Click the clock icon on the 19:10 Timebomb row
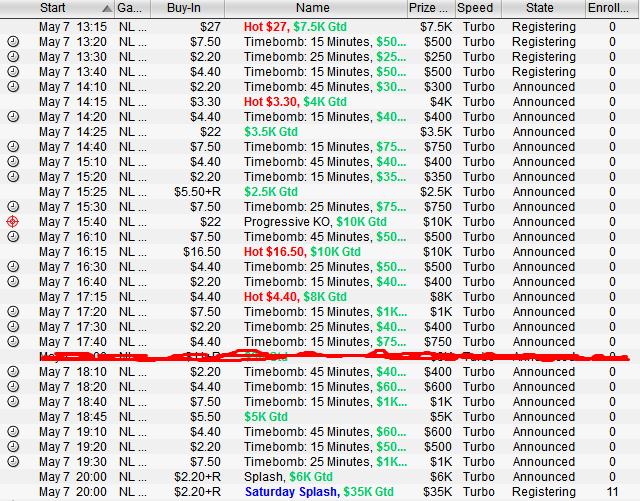 pos(13,432)
